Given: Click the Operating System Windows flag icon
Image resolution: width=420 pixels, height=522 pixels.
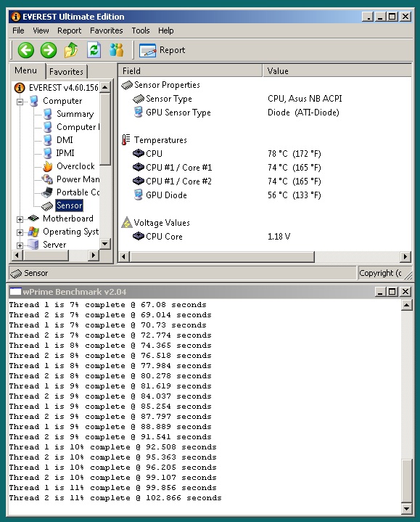Looking at the screenshot, I should coord(33,232).
